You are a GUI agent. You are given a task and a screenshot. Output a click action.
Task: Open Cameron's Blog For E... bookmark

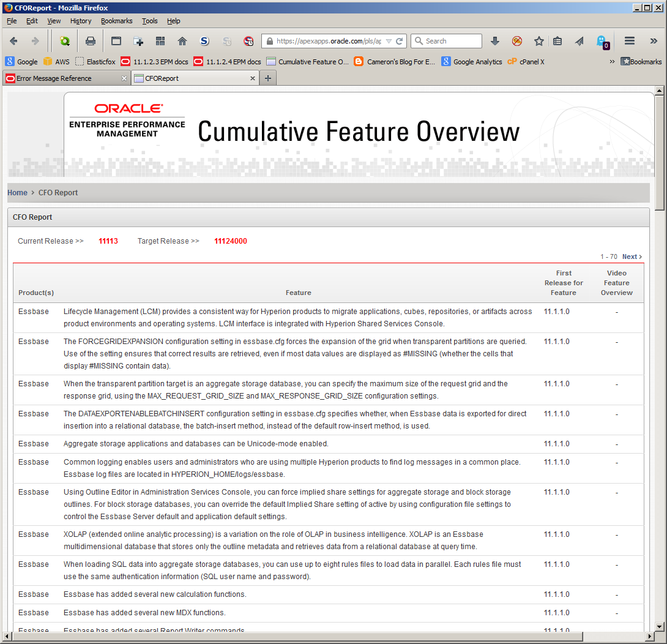tap(395, 62)
